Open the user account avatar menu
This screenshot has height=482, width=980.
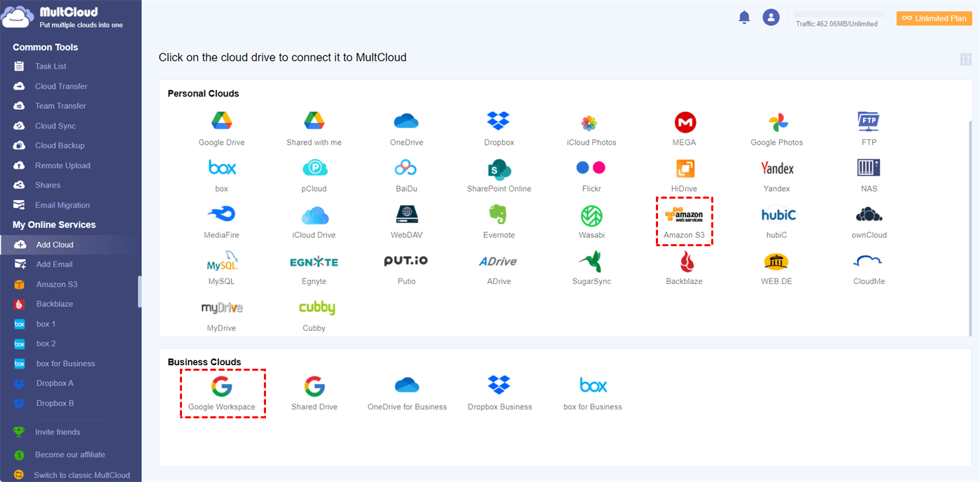tap(771, 17)
